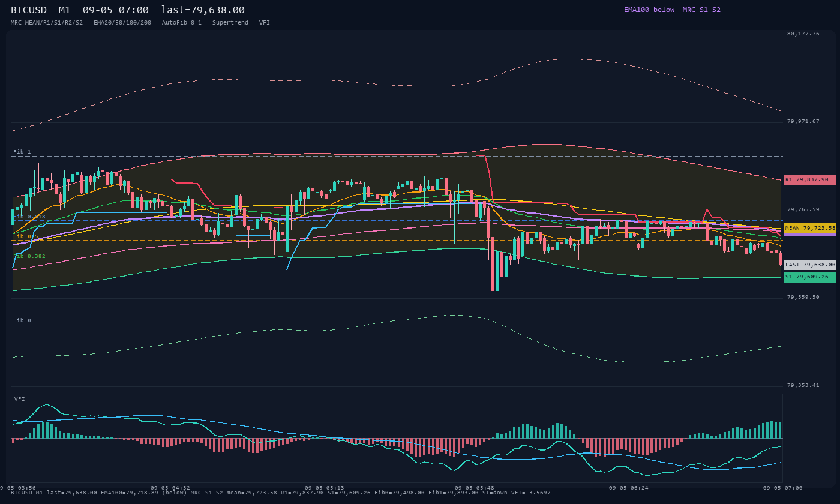Select the 79,971.67 price axis label
Screen dimensions: 840x504
tap(803, 121)
